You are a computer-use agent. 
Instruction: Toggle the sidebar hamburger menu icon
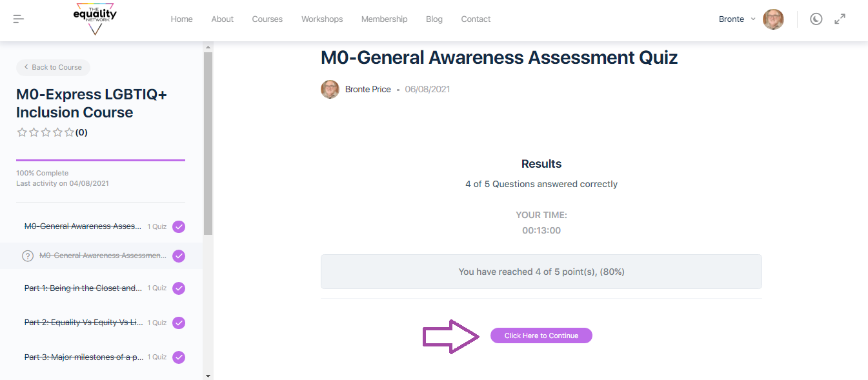click(x=19, y=19)
